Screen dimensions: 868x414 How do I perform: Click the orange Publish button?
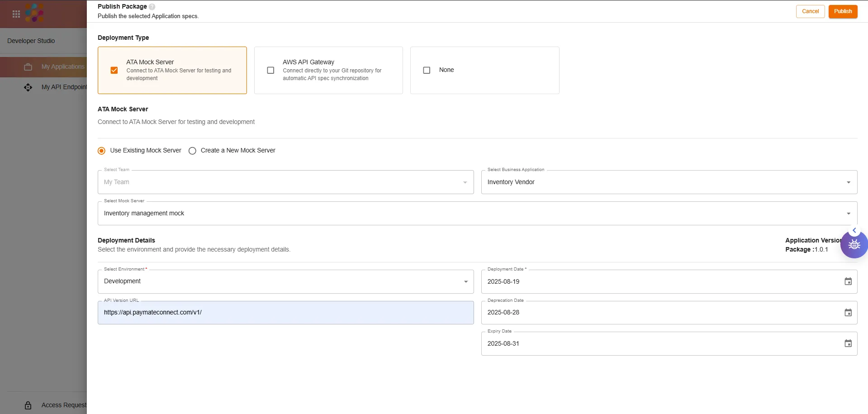point(843,11)
